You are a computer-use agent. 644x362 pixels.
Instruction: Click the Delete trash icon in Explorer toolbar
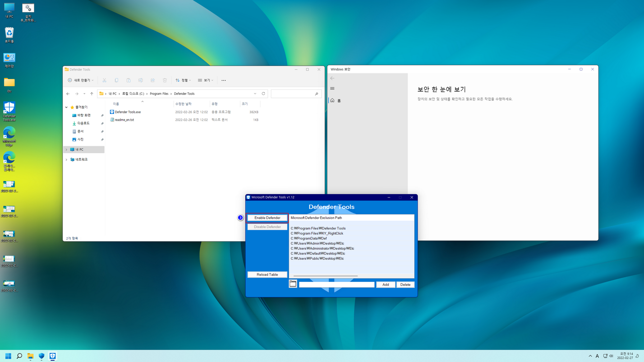point(165,80)
